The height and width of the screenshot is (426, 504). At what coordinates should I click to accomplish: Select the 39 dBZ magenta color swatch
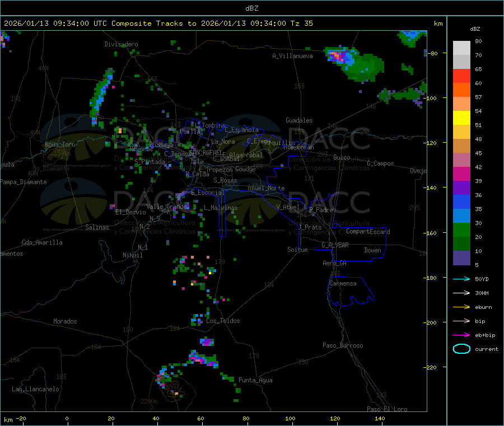point(461,174)
